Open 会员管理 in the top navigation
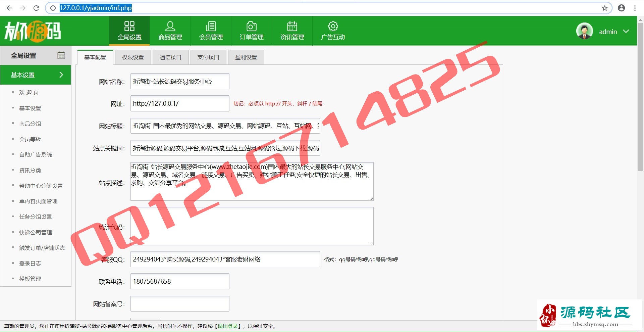 pyautogui.click(x=211, y=31)
